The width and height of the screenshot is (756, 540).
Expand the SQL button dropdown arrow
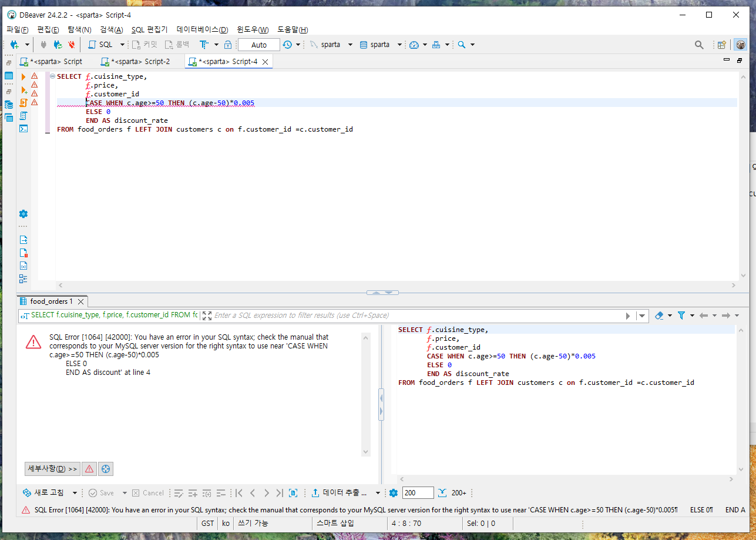[122, 45]
